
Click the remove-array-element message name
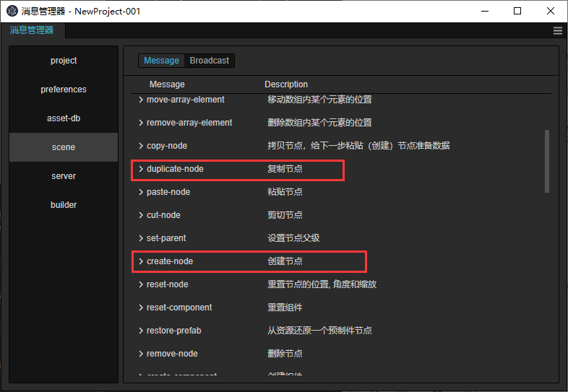tap(189, 123)
